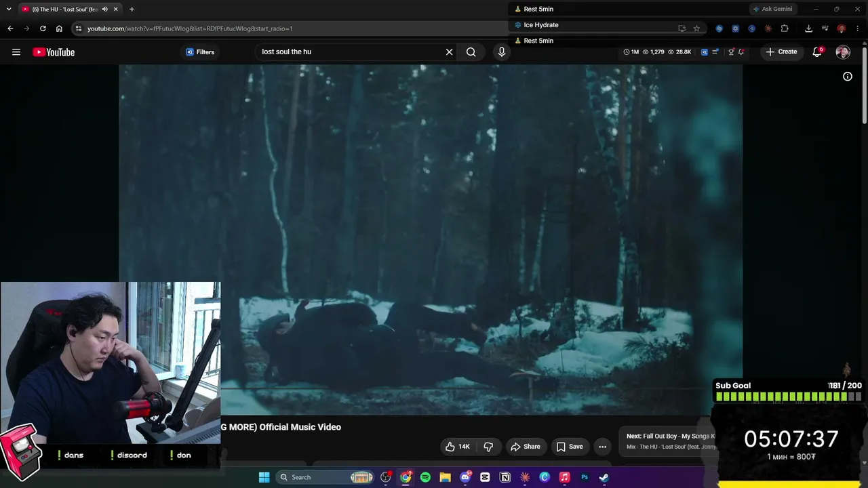Image resolution: width=868 pixels, height=488 pixels.
Task: View site information icon in address bar
Action: (x=79, y=28)
